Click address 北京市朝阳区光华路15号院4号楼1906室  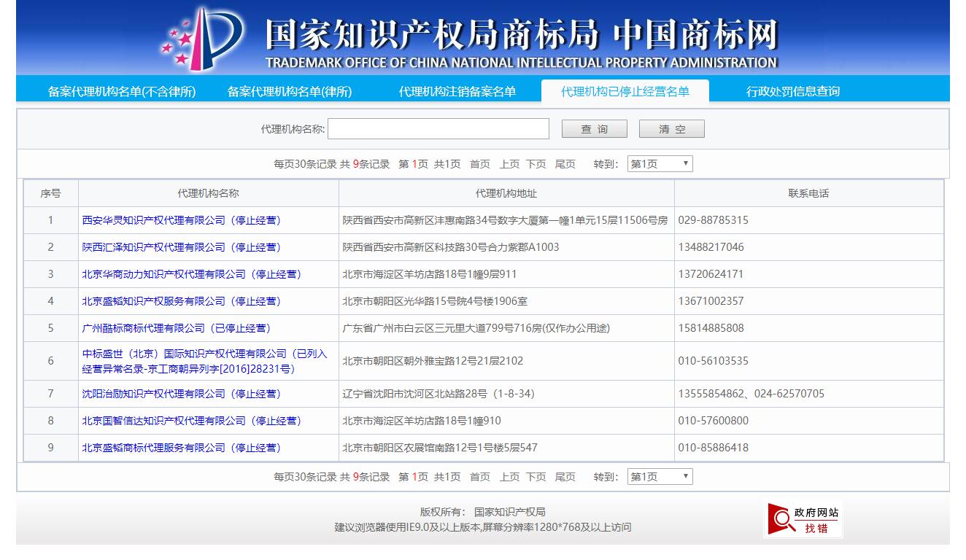pyautogui.click(x=435, y=301)
